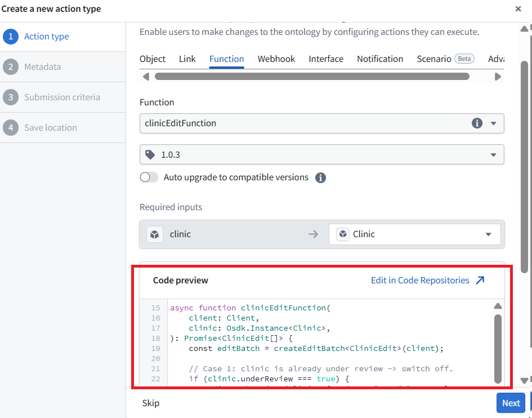Switch to the Object tab

(153, 59)
